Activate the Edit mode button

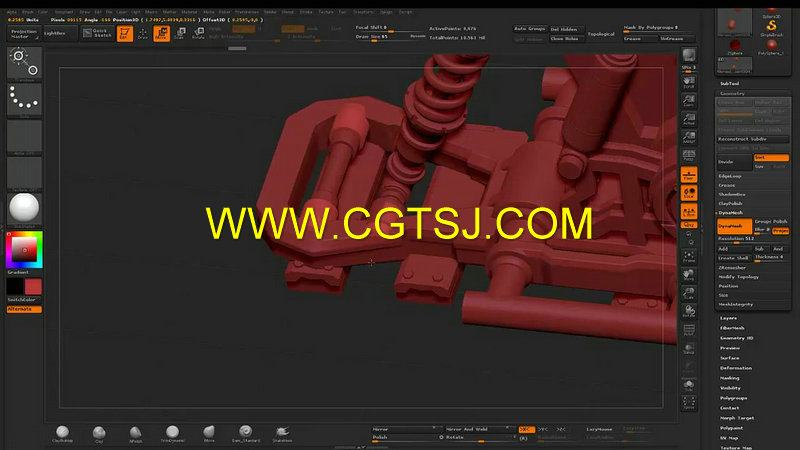pyautogui.click(x=124, y=34)
